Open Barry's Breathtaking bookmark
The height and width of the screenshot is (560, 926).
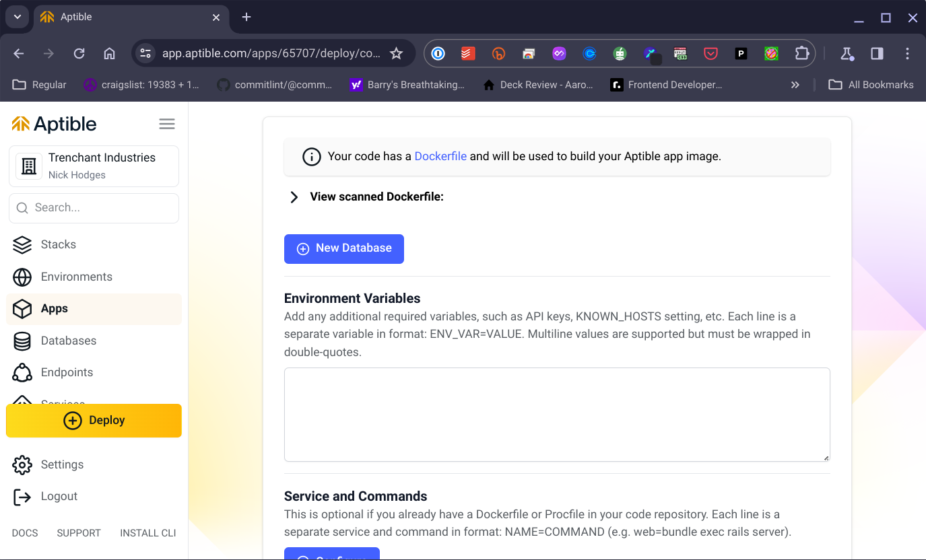click(x=408, y=85)
